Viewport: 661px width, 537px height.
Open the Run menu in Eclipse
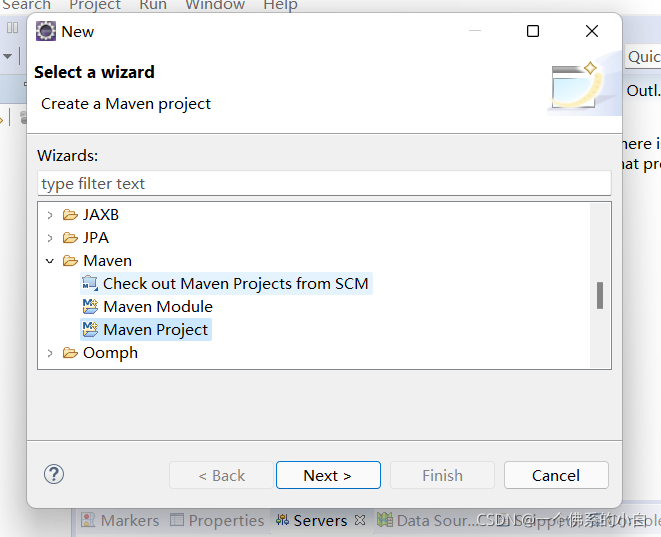tap(153, 5)
